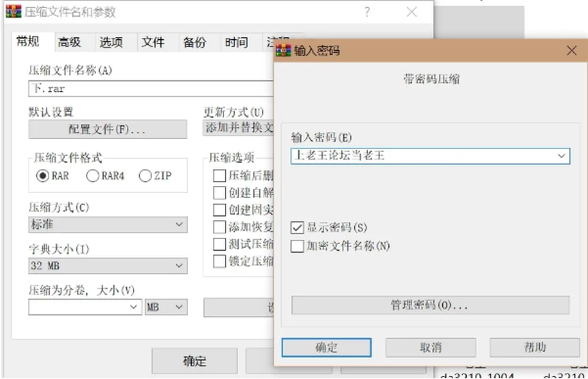This screenshot has width=588, height=379.
Task: Click WinRAR icon in password dialog title bar
Action: [284, 50]
